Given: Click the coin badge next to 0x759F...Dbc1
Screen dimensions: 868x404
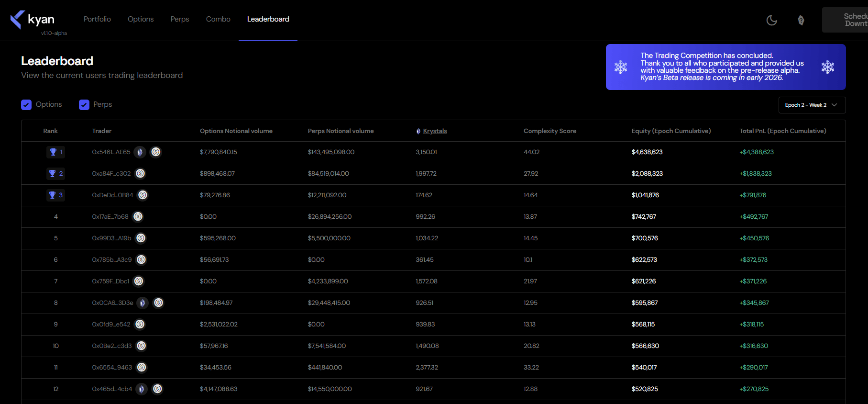Looking at the screenshot, I should tap(138, 281).
